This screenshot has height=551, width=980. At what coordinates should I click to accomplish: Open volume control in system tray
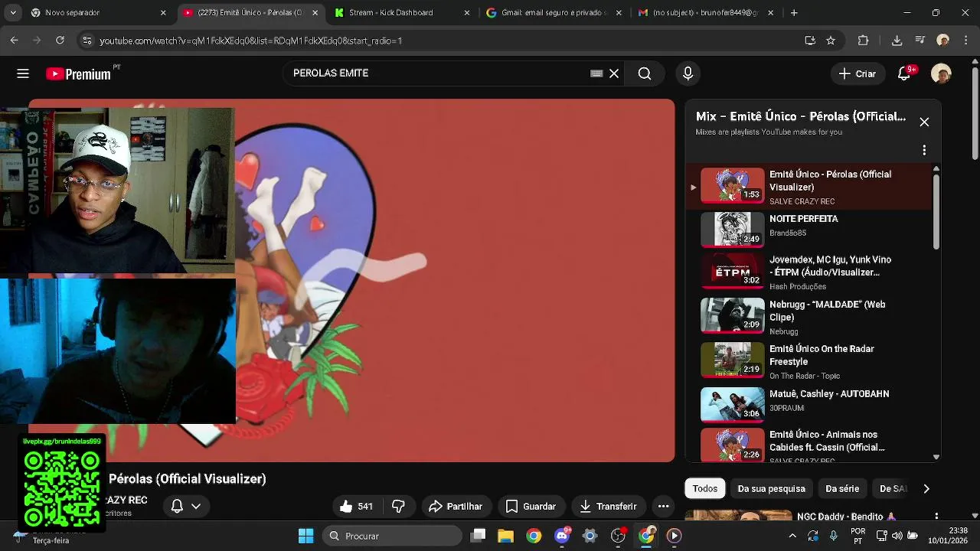[x=897, y=536]
